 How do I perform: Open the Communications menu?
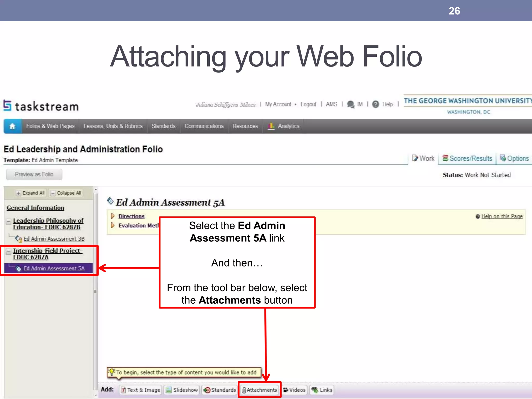click(x=204, y=126)
